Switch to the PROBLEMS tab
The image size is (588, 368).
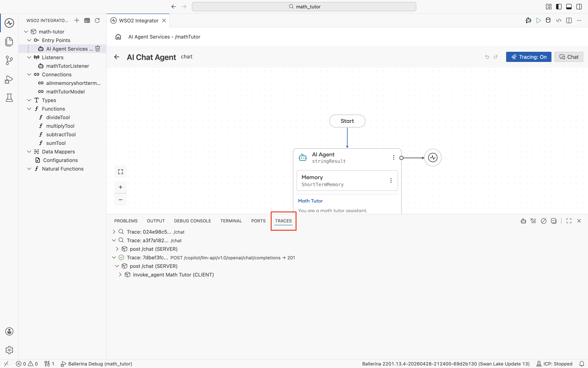(x=126, y=221)
